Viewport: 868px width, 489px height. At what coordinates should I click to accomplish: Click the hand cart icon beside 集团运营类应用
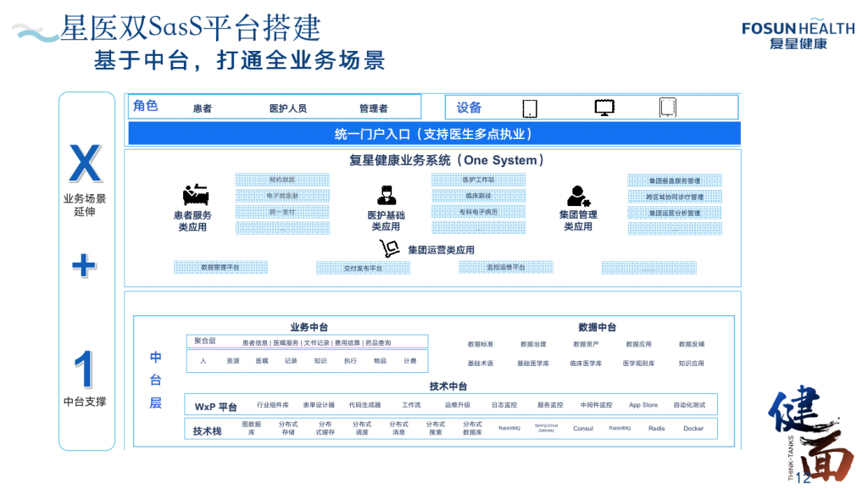click(x=389, y=248)
